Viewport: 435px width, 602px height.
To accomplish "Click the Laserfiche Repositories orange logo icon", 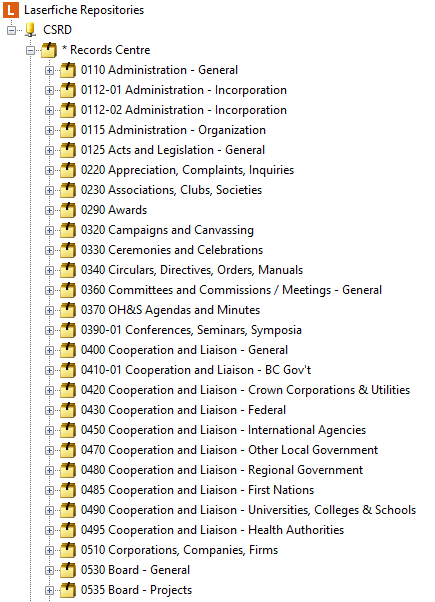I will pyautogui.click(x=11, y=10).
